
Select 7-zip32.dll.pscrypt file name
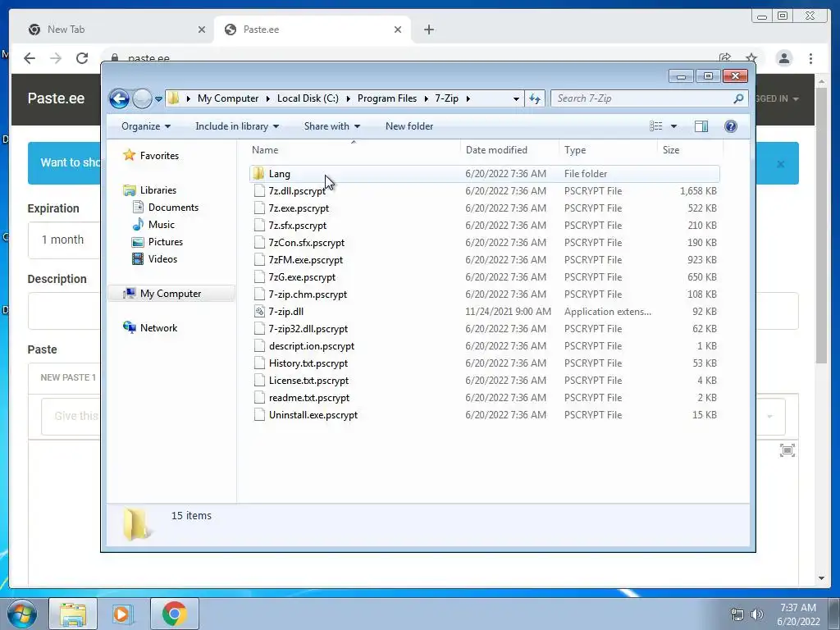(x=308, y=329)
